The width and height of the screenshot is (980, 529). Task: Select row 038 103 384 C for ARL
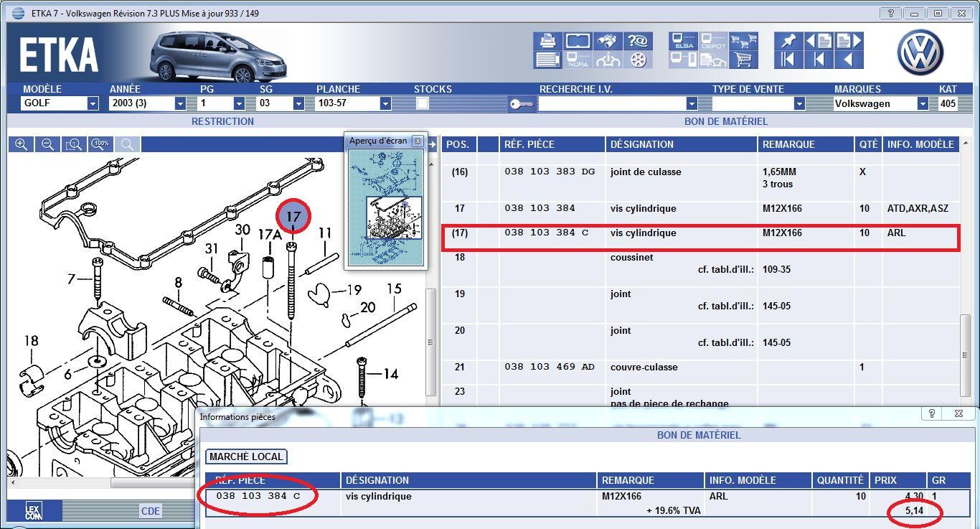700,238
